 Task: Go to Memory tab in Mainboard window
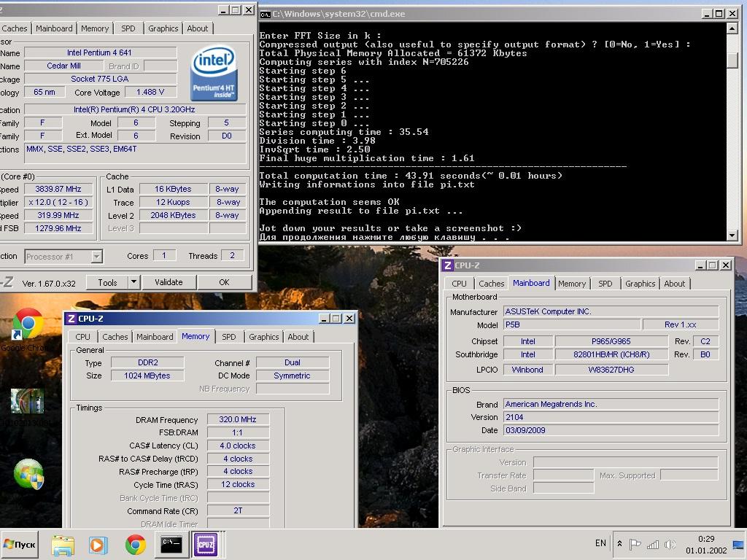tap(572, 284)
